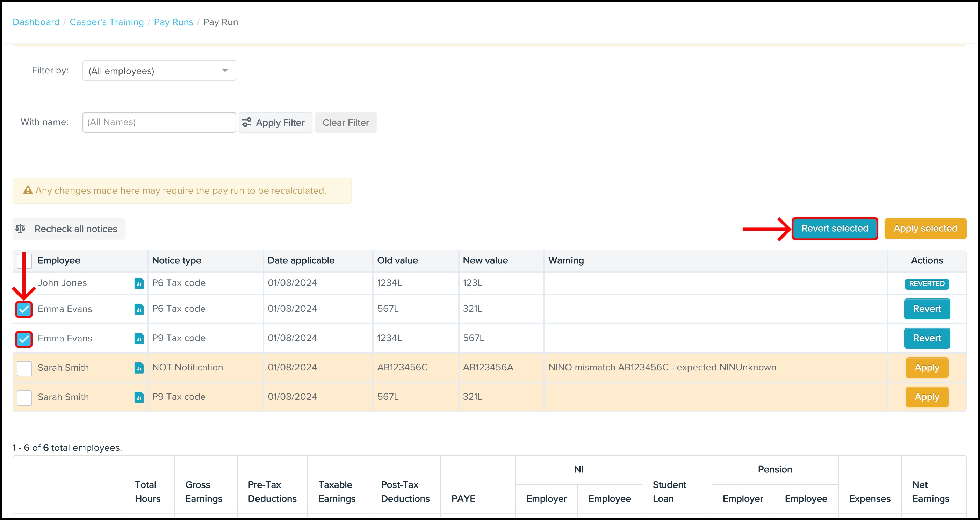Click the Employee column header label
980x520 pixels.
click(59, 260)
